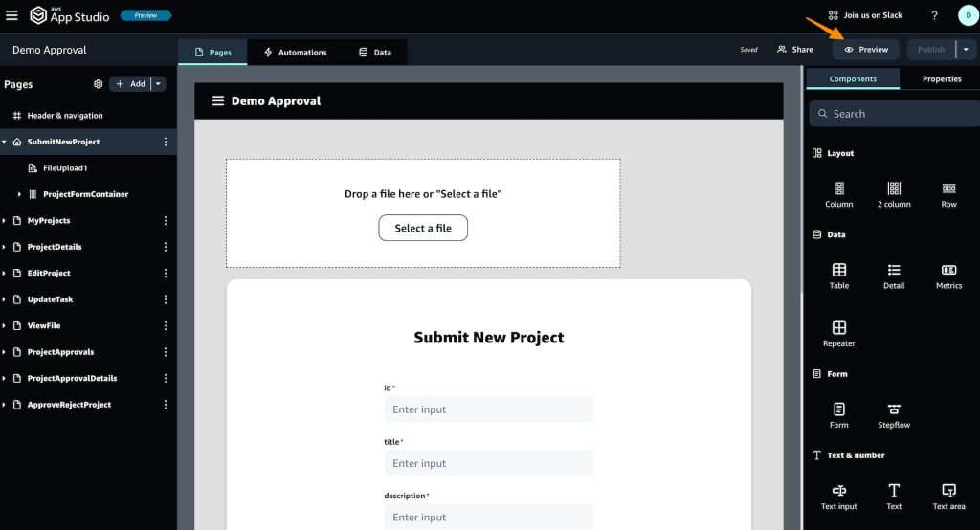Viewport: 980px width, 530px height.
Task: Select the Table component icon
Action: (838, 271)
